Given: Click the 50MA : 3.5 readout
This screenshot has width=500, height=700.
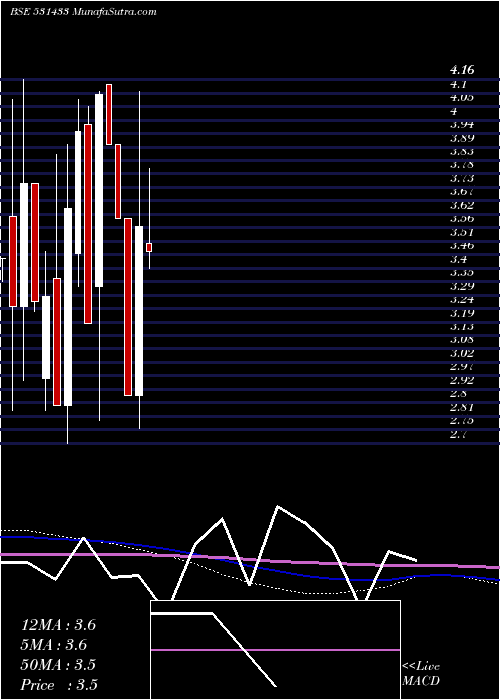Looking at the screenshot, I should click(x=58, y=665).
